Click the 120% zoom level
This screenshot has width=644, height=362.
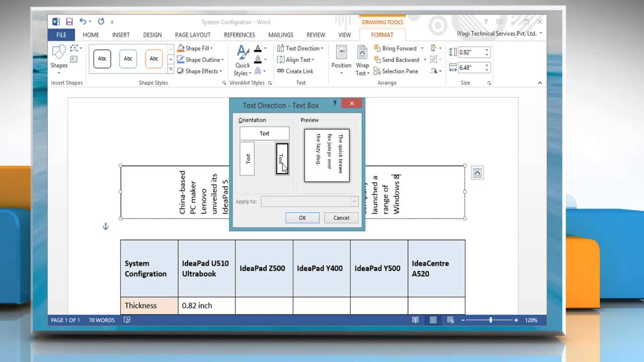[531, 320]
